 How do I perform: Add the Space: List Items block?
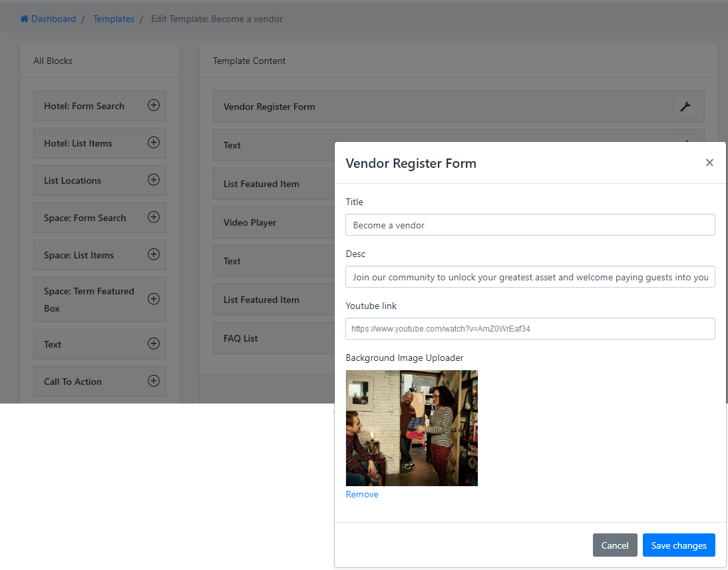click(x=153, y=254)
